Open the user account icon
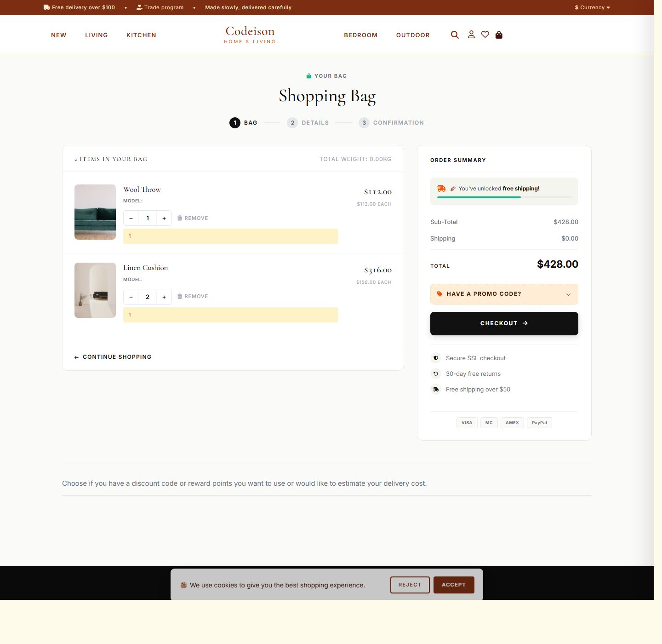This screenshot has width=662, height=644. point(471,35)
